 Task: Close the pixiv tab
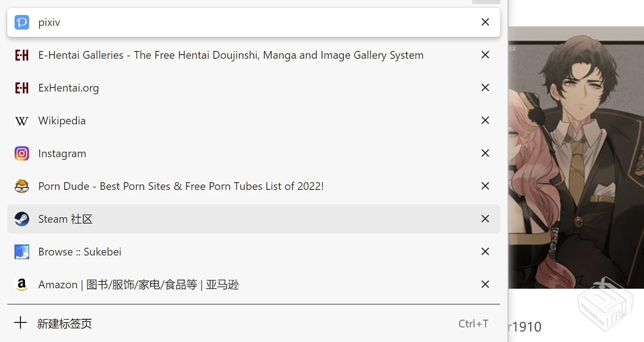click(x=485, y=22)
